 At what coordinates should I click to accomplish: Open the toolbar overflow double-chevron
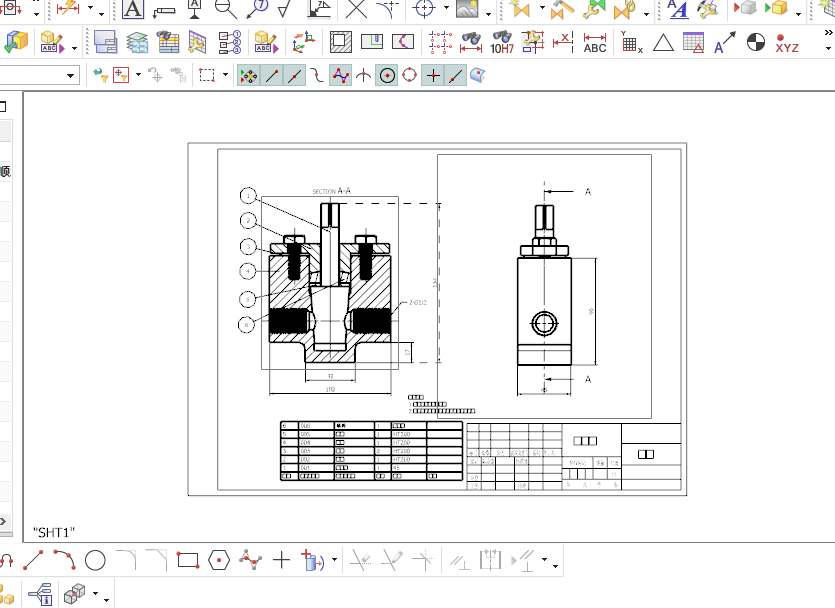click(828, 32)
